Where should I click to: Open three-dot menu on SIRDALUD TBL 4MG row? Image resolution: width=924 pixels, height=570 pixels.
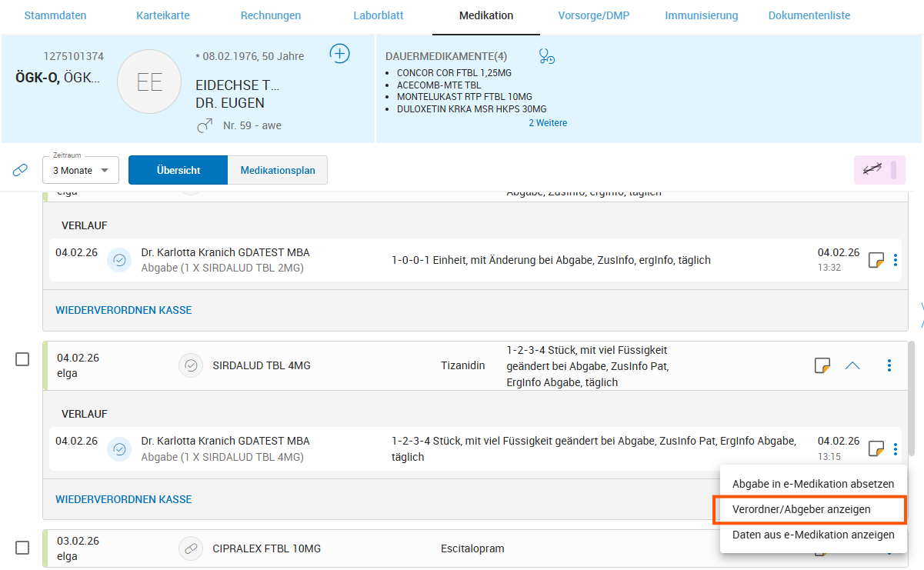point(889,365)
